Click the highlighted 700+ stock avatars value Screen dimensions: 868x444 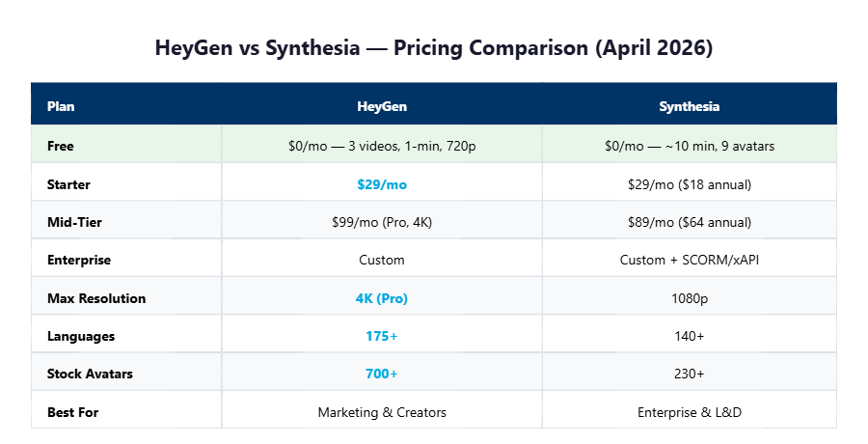[x=382, y=374]
